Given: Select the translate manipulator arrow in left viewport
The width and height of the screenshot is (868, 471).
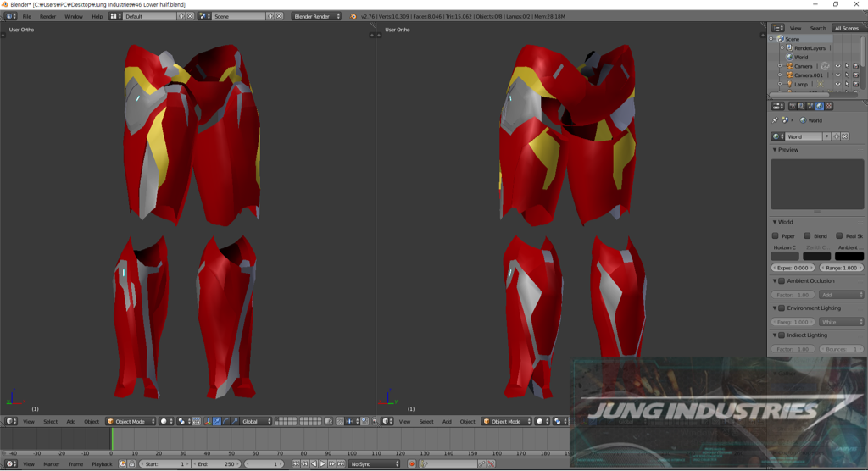Looking at the screenshot, I should tap(216, 421).
